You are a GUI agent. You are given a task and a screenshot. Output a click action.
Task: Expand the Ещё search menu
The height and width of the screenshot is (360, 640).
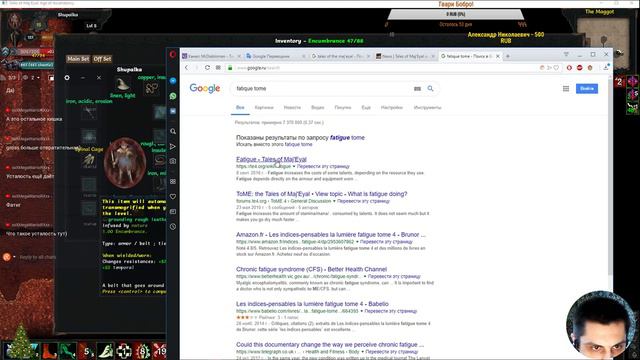366,108
